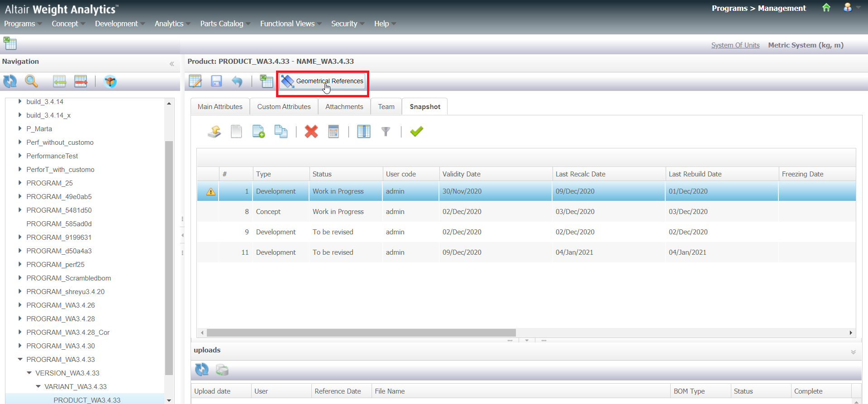Click the calculator icon in snapshot toolbar
This screenshot has height=404, width=868.
pos(334,132)
